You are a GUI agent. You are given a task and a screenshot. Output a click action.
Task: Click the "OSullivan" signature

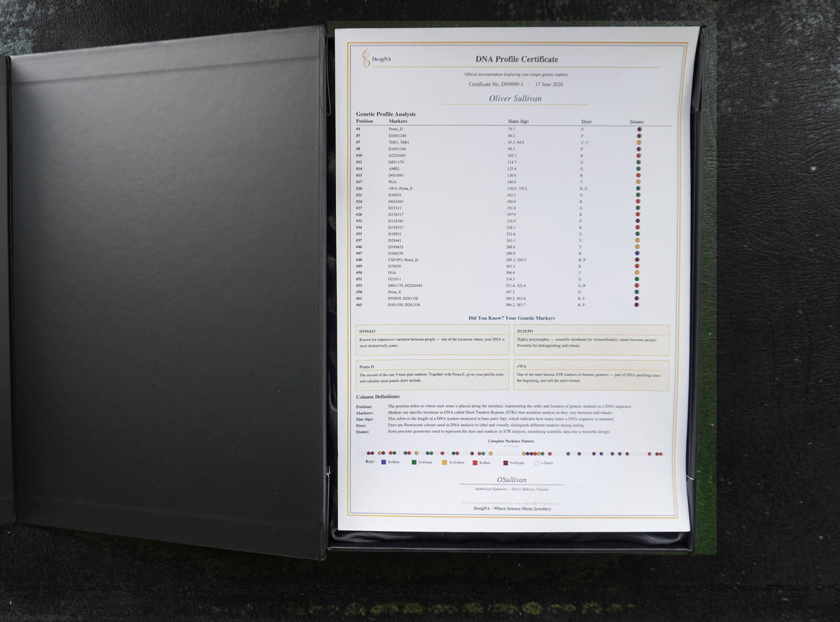coord(511,480)
